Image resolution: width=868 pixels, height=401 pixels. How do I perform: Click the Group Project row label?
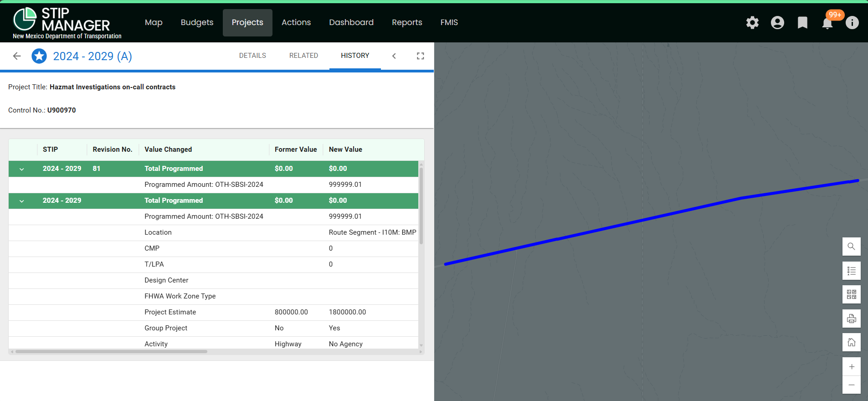[166, 328]
